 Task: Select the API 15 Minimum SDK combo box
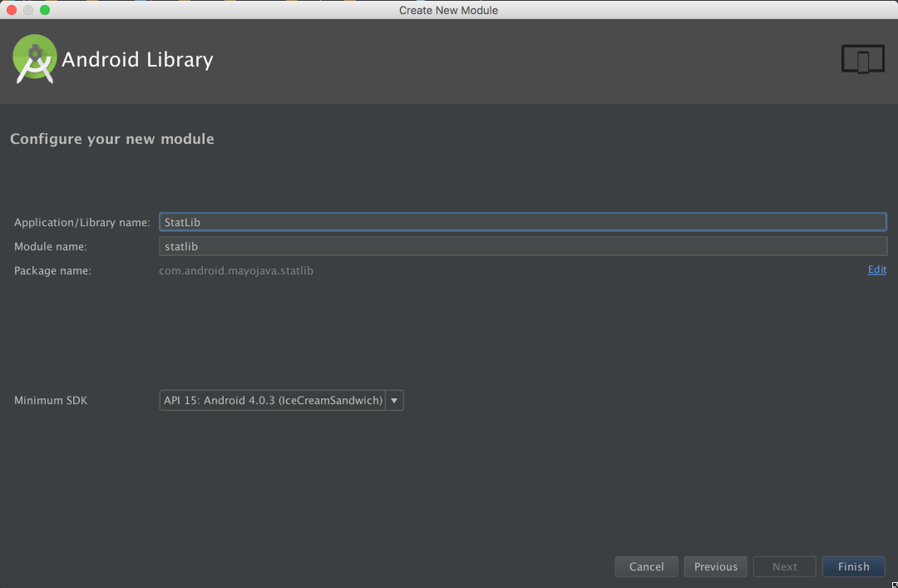281,401
